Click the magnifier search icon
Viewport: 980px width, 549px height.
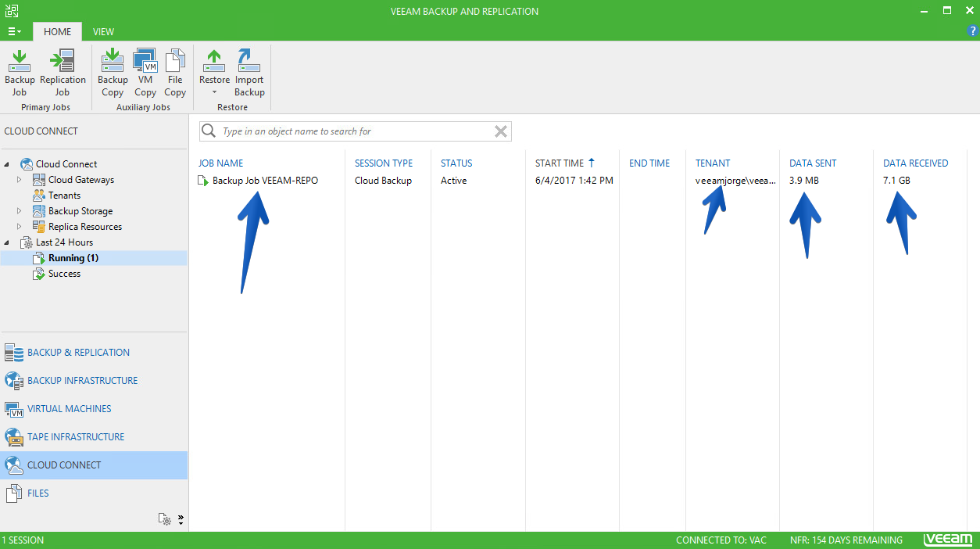coord(209,131)
